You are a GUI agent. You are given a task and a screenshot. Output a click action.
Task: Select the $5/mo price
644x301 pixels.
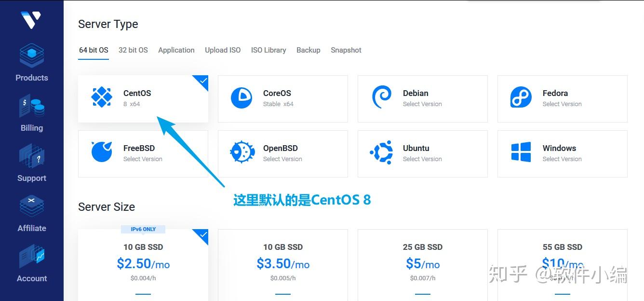click(423, 264)
